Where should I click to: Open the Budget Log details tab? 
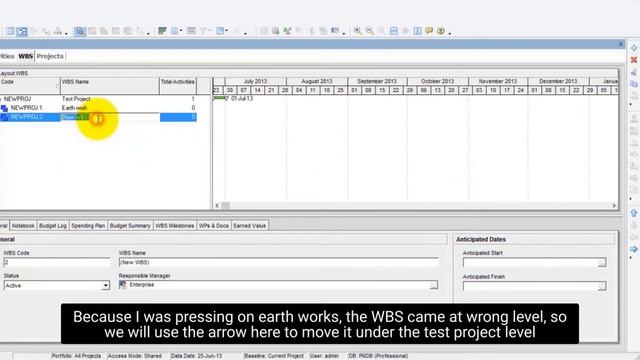click(x=53, y=226)
